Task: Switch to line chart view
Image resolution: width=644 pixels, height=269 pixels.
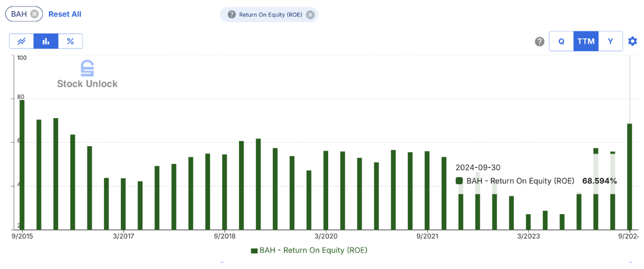Action: coord(22,41)
